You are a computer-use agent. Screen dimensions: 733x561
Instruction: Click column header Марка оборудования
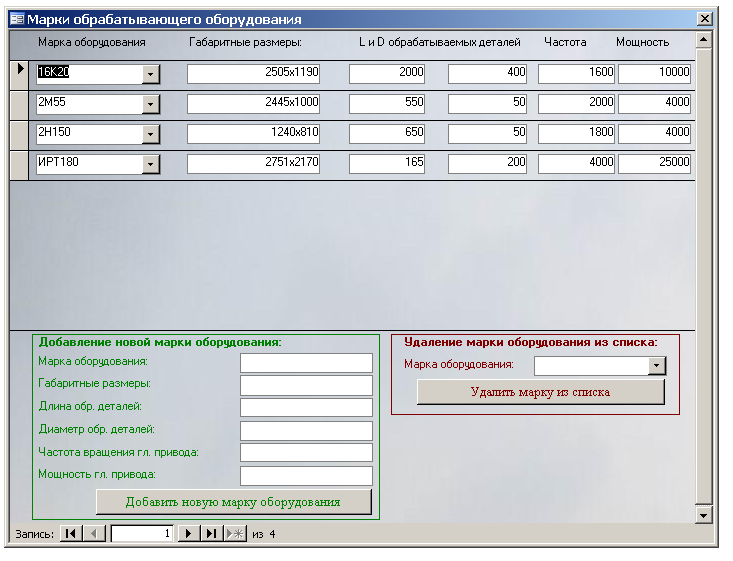[x=92, y=43]
